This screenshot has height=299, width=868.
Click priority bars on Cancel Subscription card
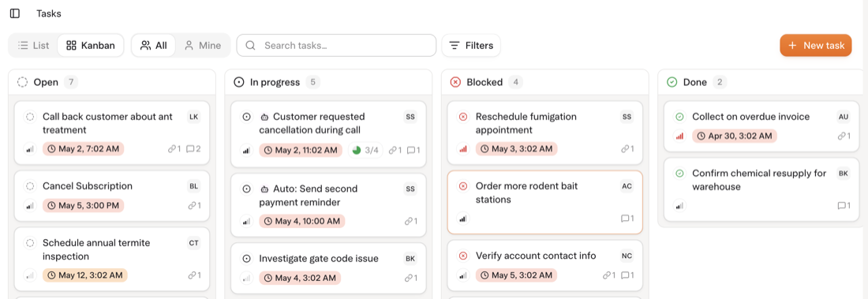[30, 205]
